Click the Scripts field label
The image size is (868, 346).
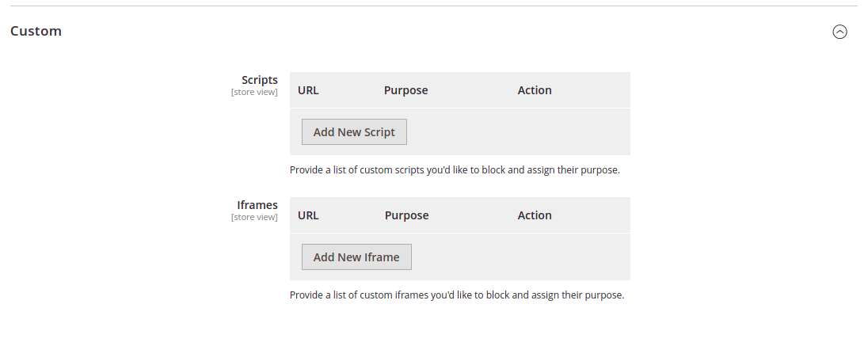coord(260,80)
